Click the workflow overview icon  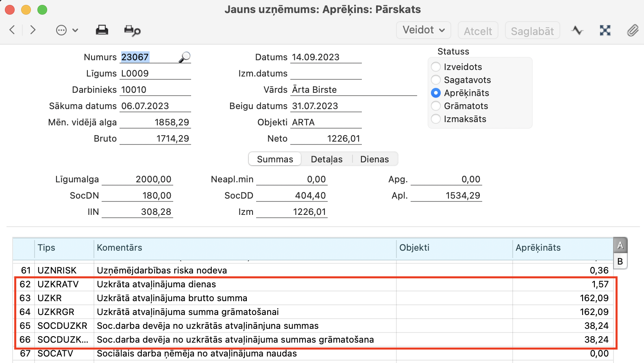(x=605, y=31)
